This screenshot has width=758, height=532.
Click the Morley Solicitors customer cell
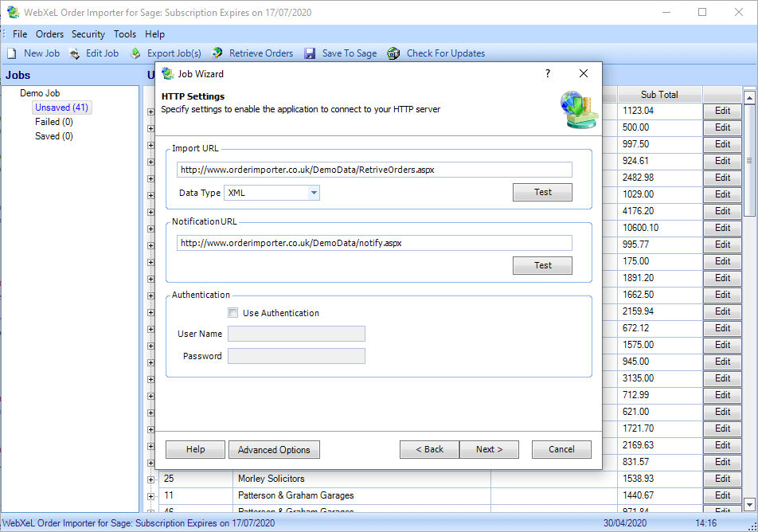point(361,479)
